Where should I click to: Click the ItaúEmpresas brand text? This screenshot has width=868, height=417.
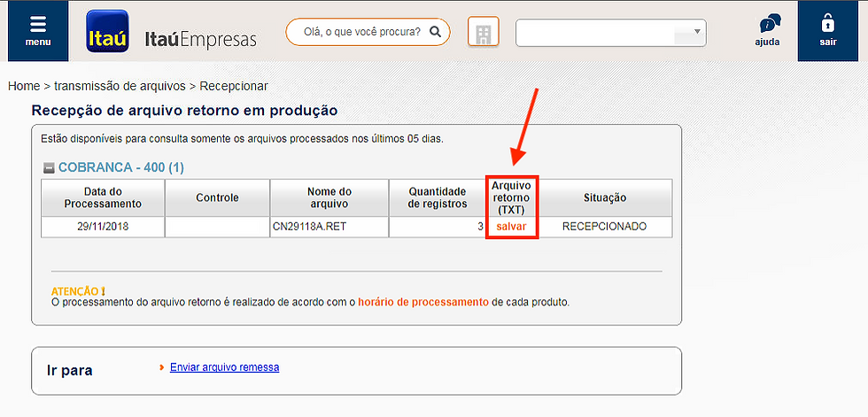pos(200,39)
